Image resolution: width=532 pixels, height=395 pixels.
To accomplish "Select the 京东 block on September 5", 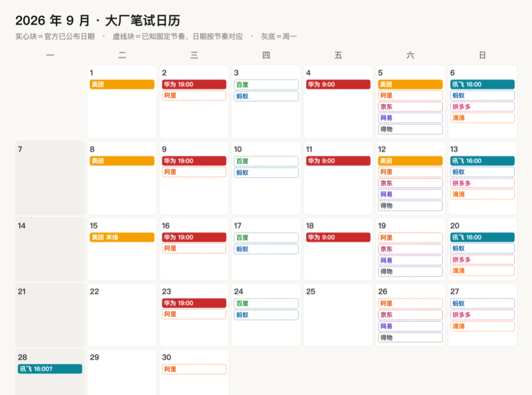I will coord(410,106).
